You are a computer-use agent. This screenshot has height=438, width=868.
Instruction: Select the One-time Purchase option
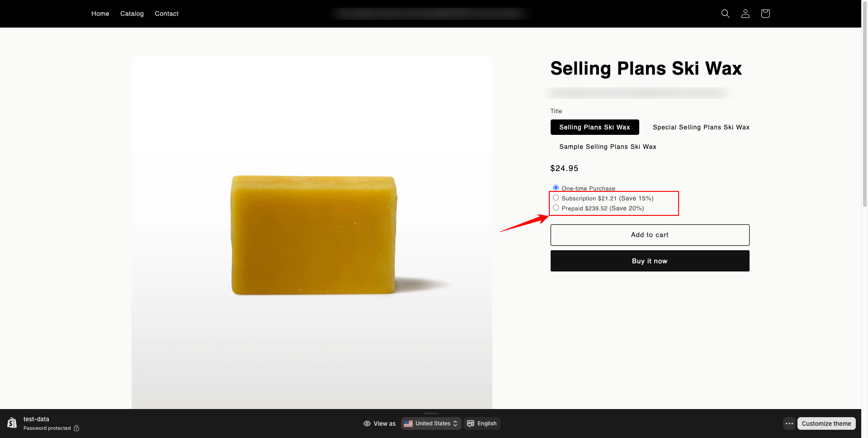coord(556,188)
